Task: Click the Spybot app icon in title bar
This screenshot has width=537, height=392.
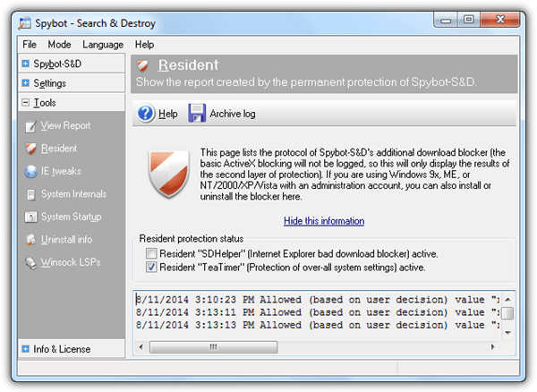Action: [25, 23]
